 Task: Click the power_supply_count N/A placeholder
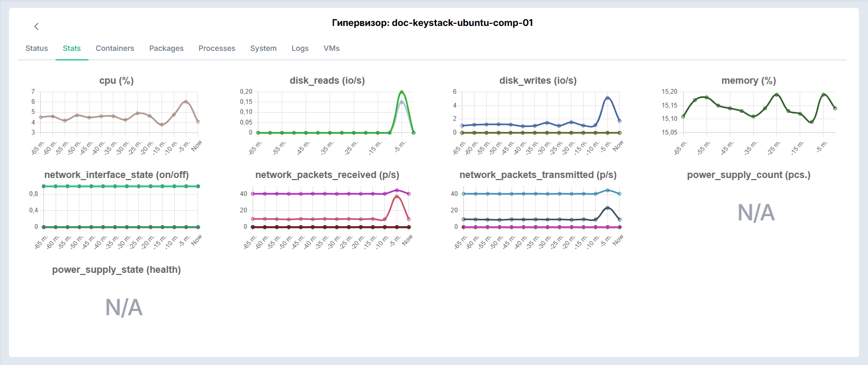point(756,213)
